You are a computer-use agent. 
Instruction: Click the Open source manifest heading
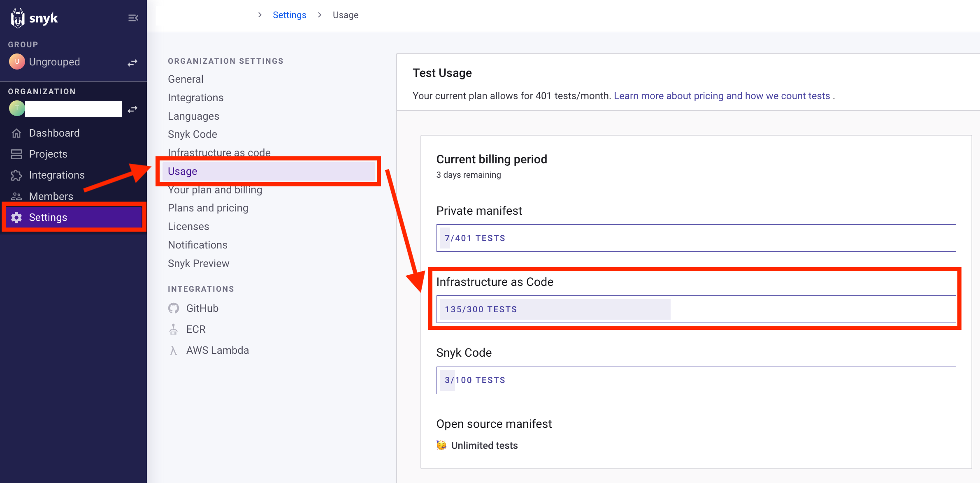(x=494, y=424)
